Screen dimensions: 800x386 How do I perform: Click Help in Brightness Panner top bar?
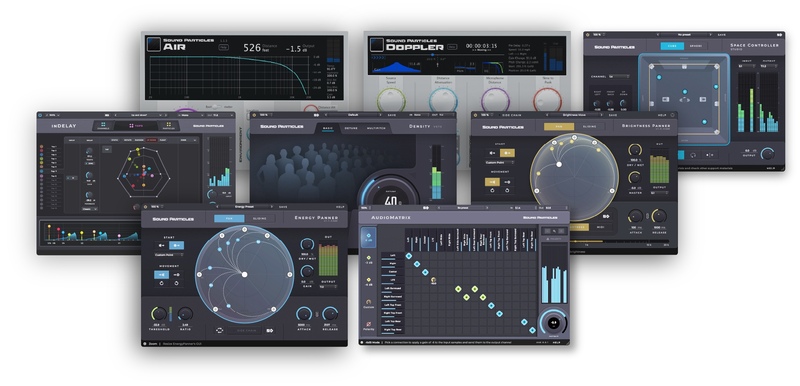[662, 115]
